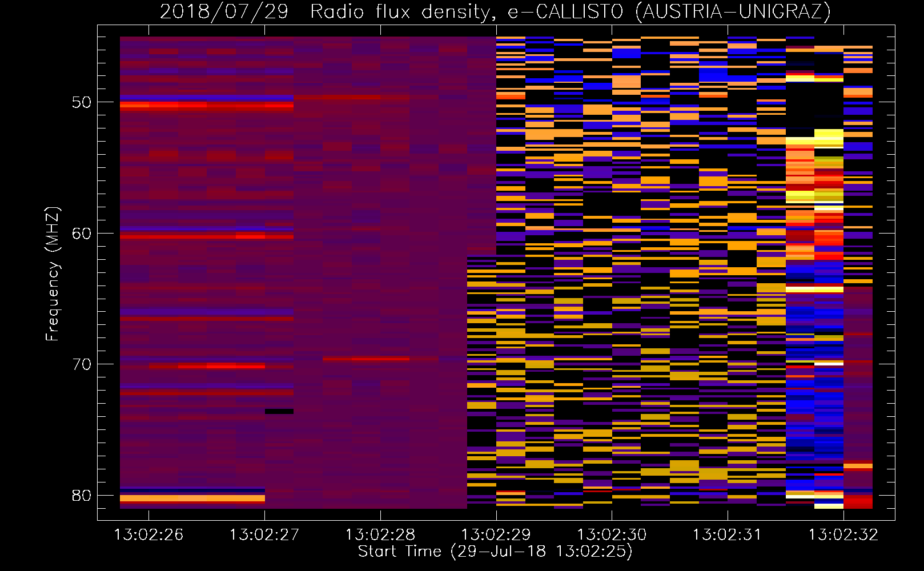Click the 60 frequency tick label

82,233
